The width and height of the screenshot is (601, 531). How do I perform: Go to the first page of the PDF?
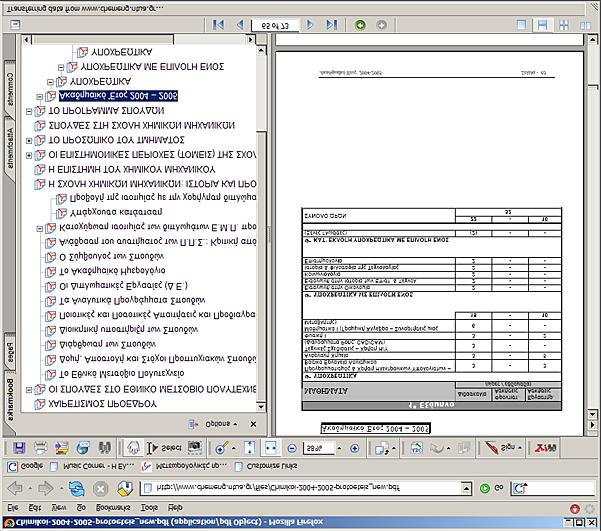tap(218, 25)
